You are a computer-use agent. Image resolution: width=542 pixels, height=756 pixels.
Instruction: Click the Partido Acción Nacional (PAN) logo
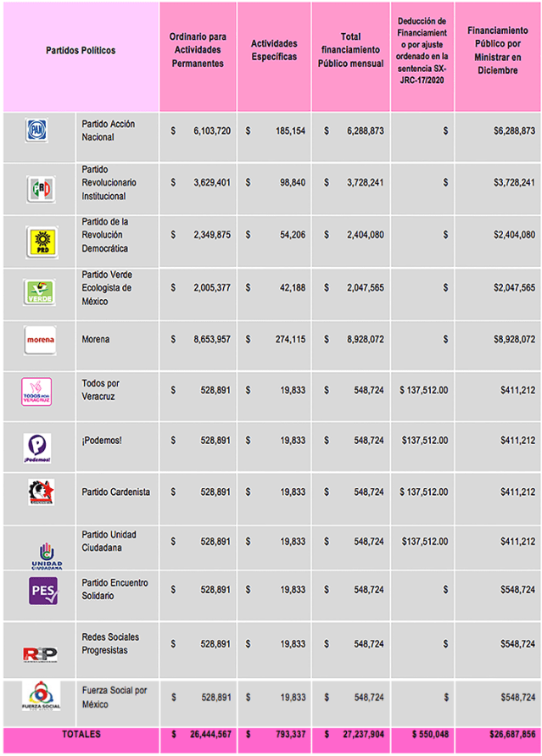[x=37, y=131]
